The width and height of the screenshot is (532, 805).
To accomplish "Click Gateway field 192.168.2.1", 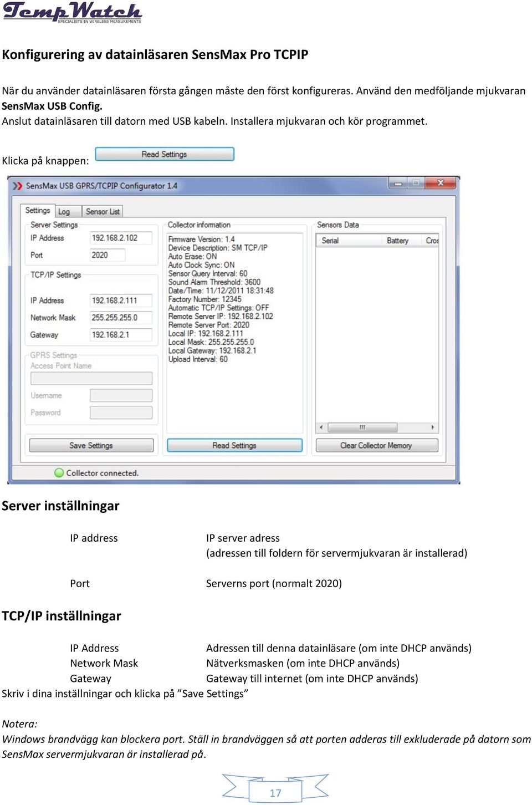I will click(121, 335).
